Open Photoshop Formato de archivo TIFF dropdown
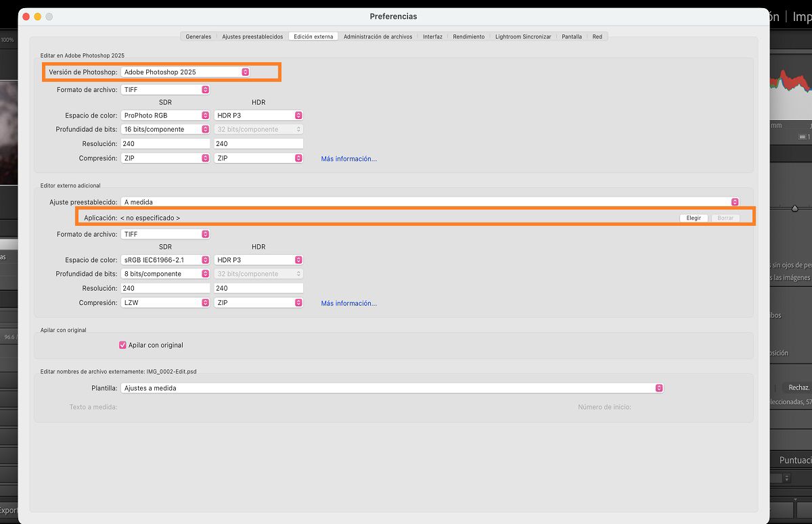Screen dimensions: 812x524 165,89
